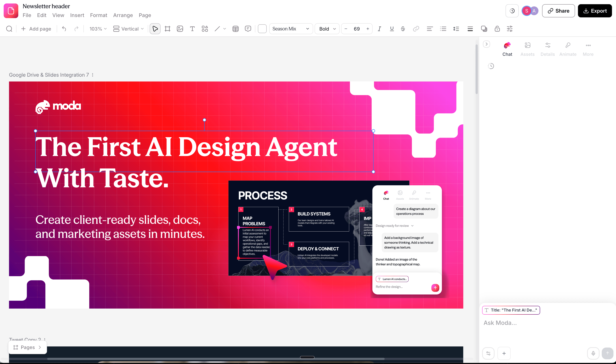Image resolution: width=616 pixels, height=364 pixels.
Task: Increase font size with plus
Action: click(x=368, y=29)
